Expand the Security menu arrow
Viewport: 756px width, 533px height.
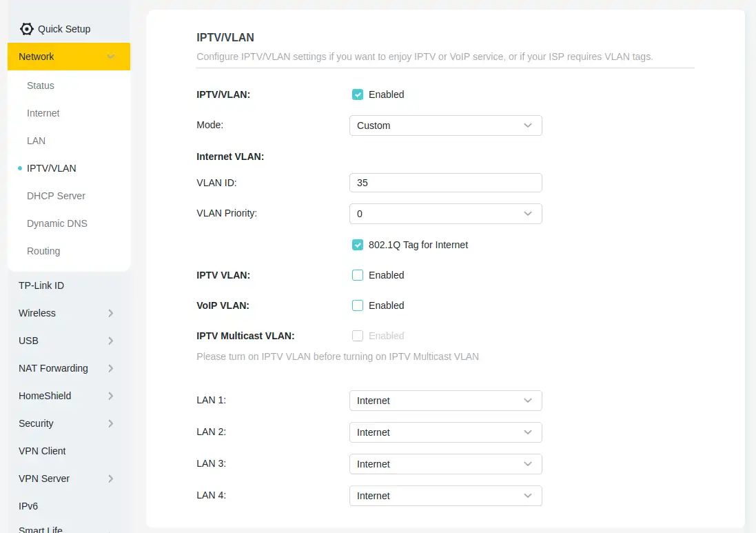[x=111, y=423]
